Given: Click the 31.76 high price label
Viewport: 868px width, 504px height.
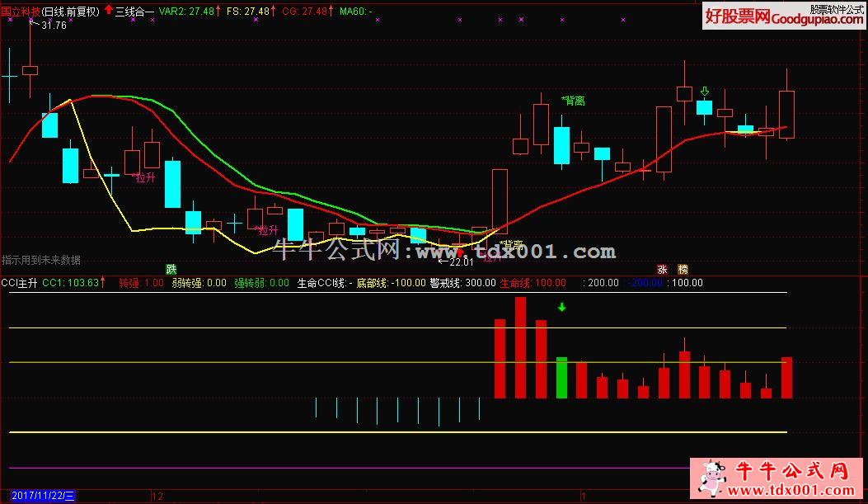Looking at the screenshot, I should point(53,26).
